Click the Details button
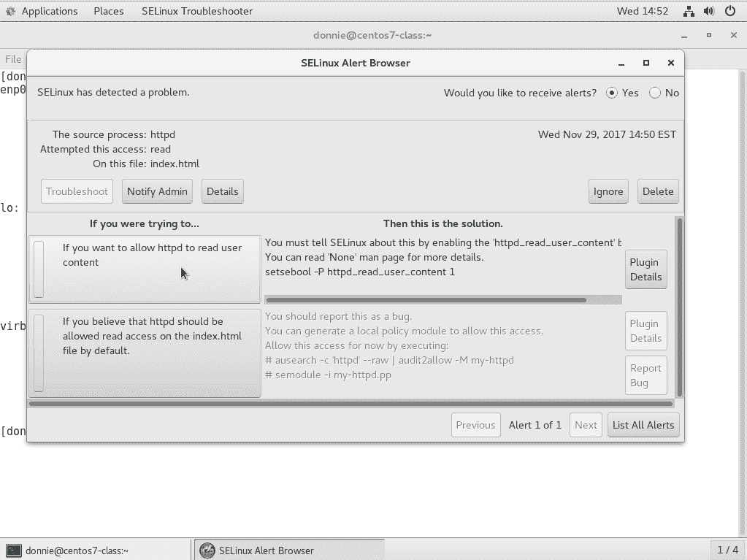 pos(223,191)
